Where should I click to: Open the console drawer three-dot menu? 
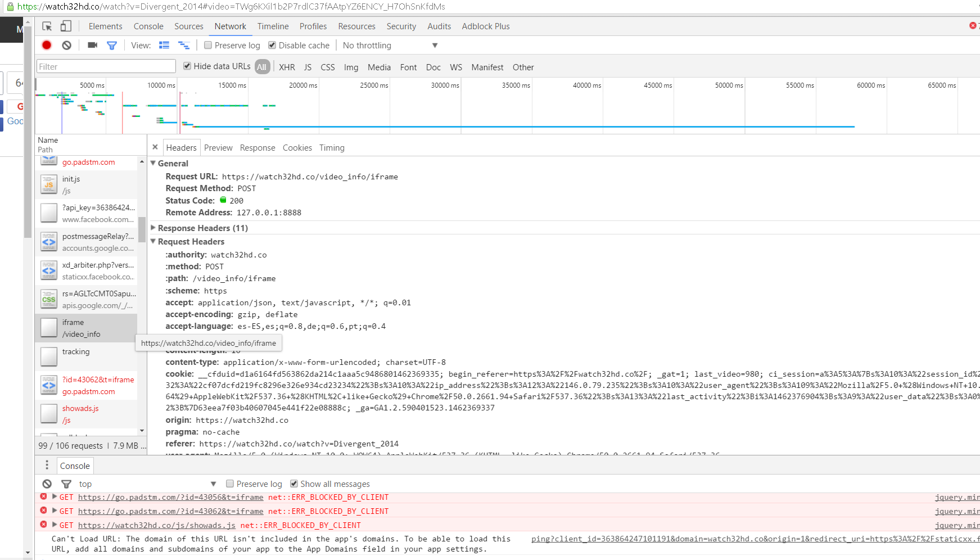[47, 466]
